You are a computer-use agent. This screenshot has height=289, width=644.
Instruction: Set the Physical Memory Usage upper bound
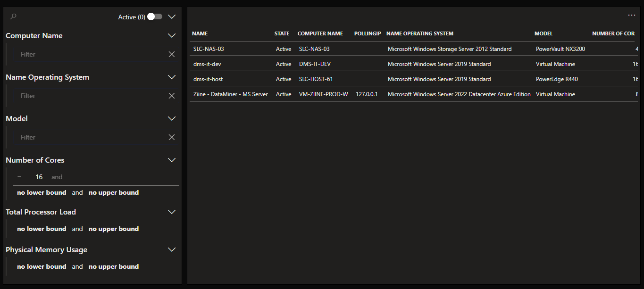click(x=114, y=267)
